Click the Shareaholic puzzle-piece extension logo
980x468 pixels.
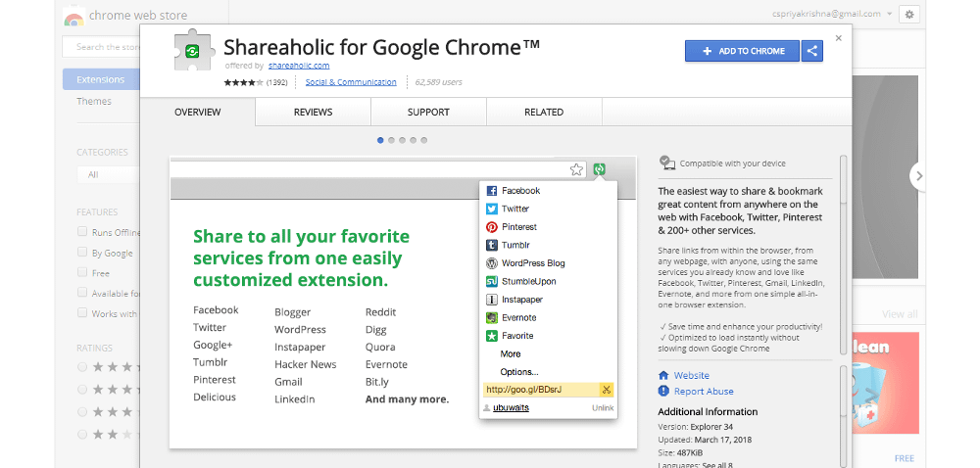pos(192,50)
